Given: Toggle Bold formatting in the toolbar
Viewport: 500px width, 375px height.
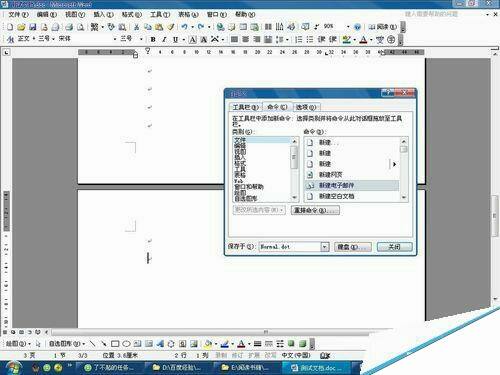Looking at the screenshot, I should (x=153, y=39).
